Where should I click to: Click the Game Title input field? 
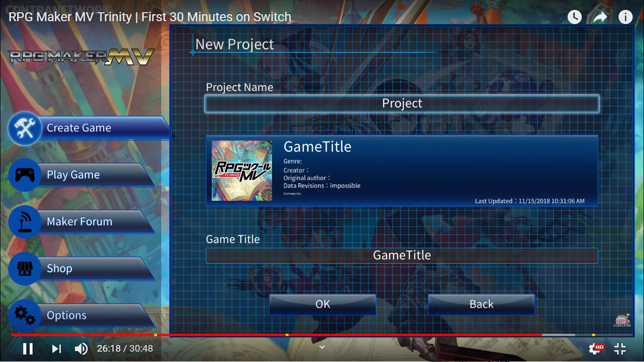(x=402, y=255)
